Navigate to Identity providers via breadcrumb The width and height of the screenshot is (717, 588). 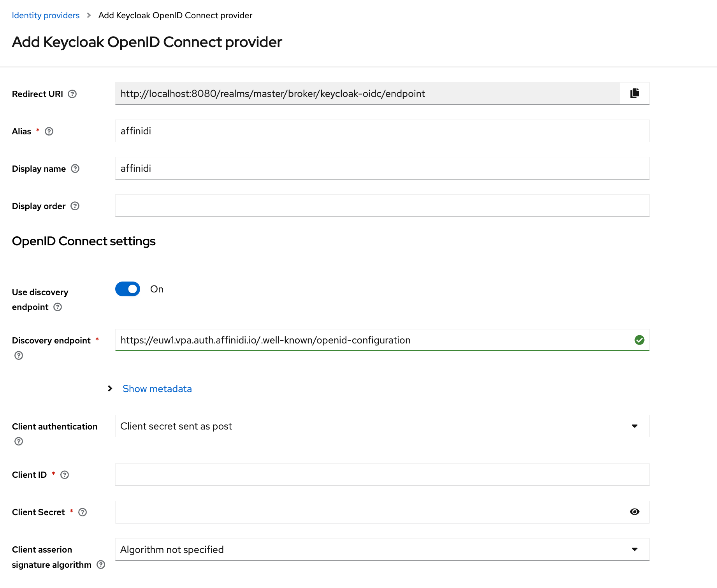[46, 15]
